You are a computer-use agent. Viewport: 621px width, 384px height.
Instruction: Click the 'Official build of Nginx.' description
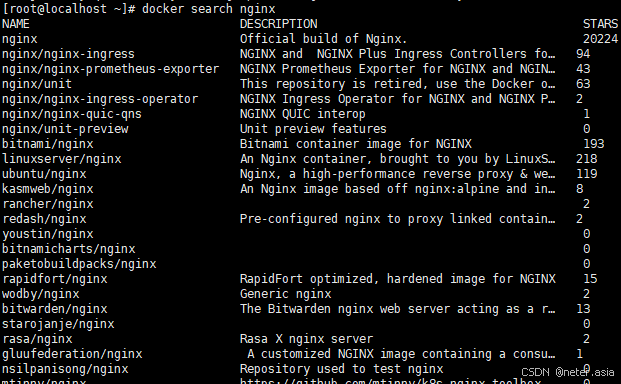(x=323, y=39)
